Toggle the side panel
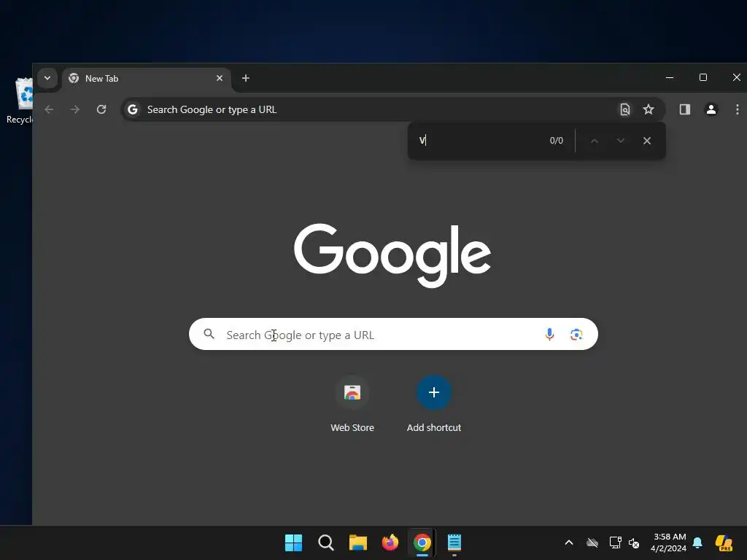 (684, 109)
